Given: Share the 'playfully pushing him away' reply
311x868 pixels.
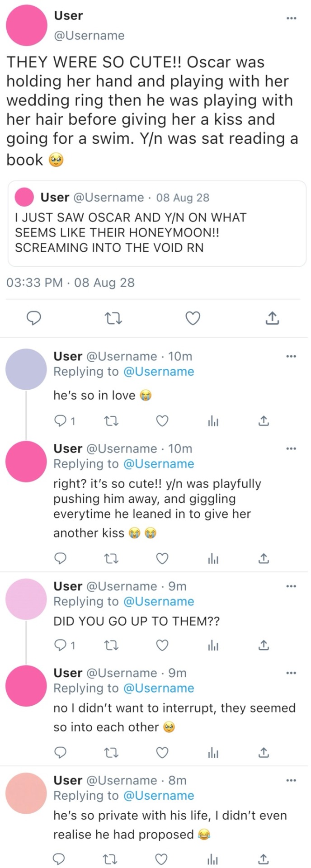Looking at the screenshot, I should click(264, 559).
